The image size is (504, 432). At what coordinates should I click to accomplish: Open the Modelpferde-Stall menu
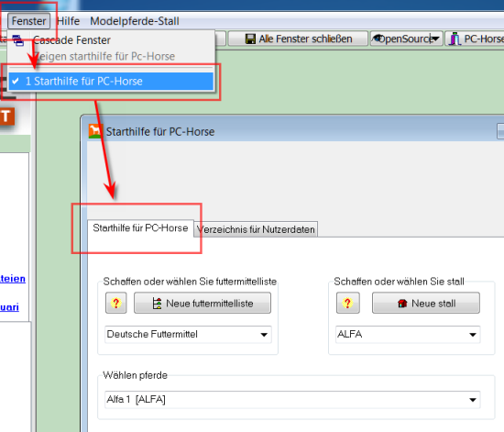135,21
